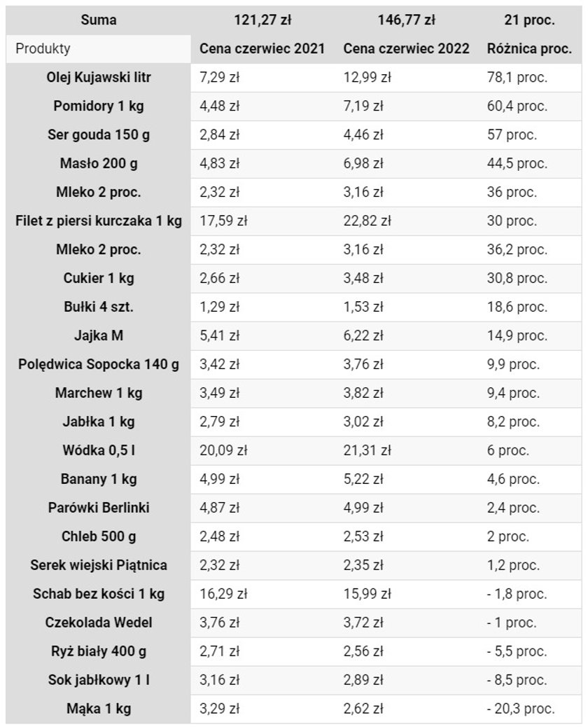This screenshot has width=588, height=727.
Task: Select the Cena czerwiec 2021 column header
Action: pyautogui.click(x=262, y=49)
